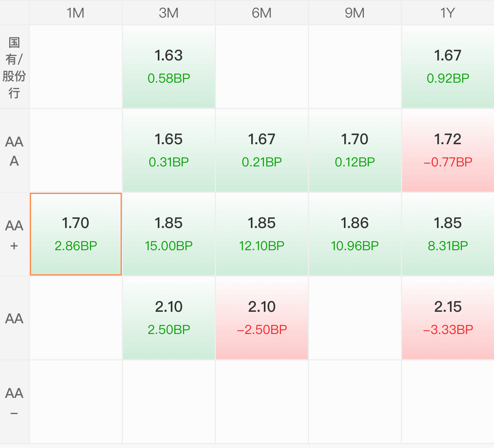This screenshot has height=448, width=494.
Task: Click red 1.72 -0.77BP cell
Action: [448, 150]
